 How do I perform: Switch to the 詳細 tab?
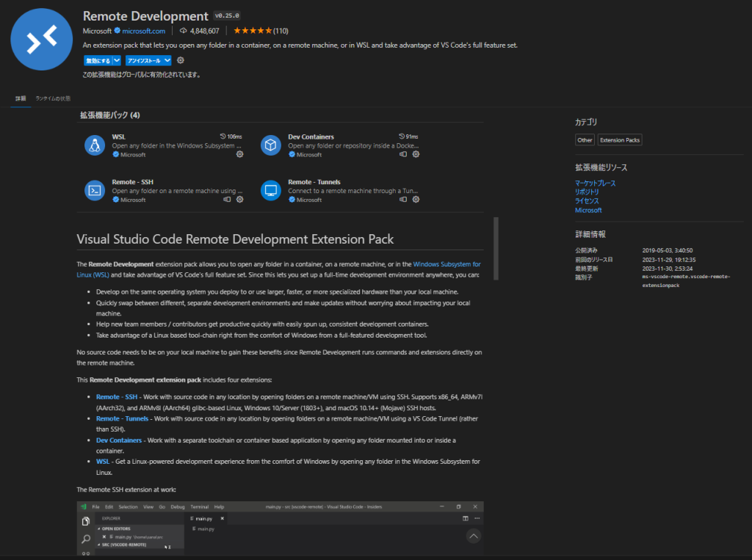[x=21, y=98]
